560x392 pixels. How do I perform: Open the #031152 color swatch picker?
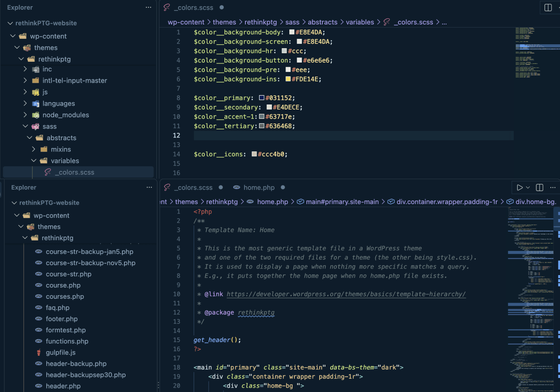(262, 98)
